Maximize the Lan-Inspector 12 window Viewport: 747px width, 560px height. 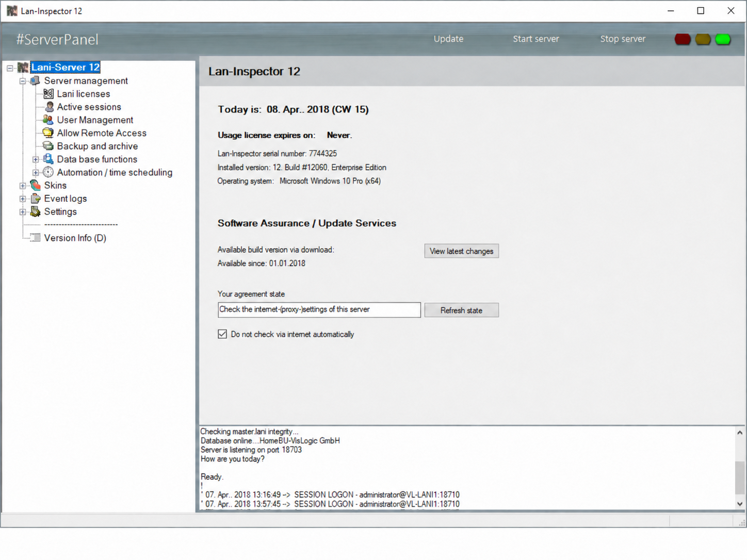point(701,11)
